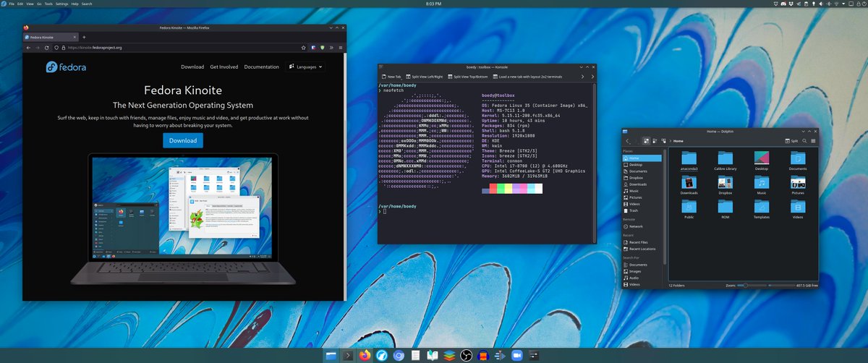Click Firefox icon in the dock

364,356
